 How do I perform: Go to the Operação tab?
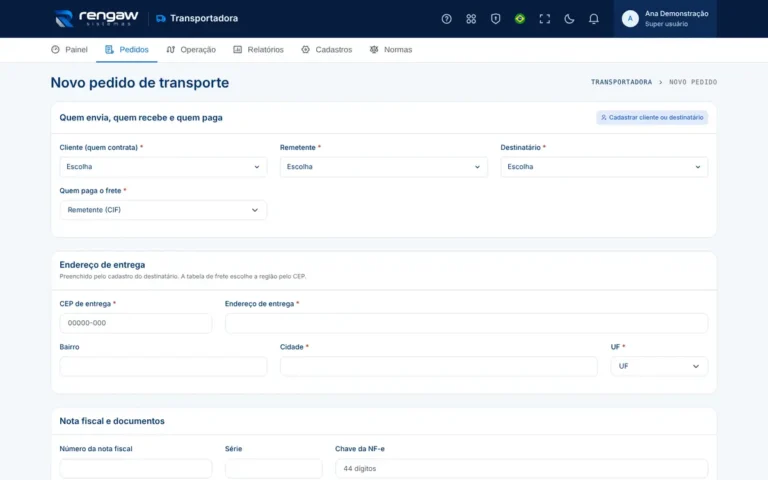[191, 49]
